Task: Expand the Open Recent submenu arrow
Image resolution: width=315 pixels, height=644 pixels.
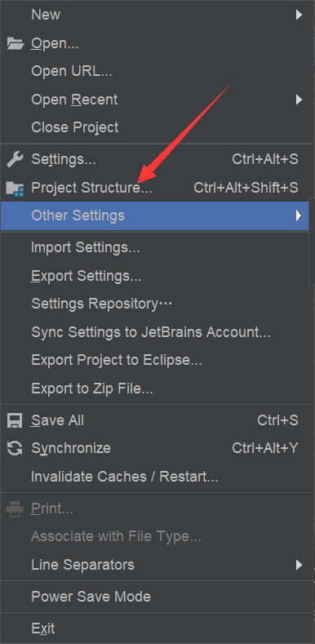Action: pos(299,100)
